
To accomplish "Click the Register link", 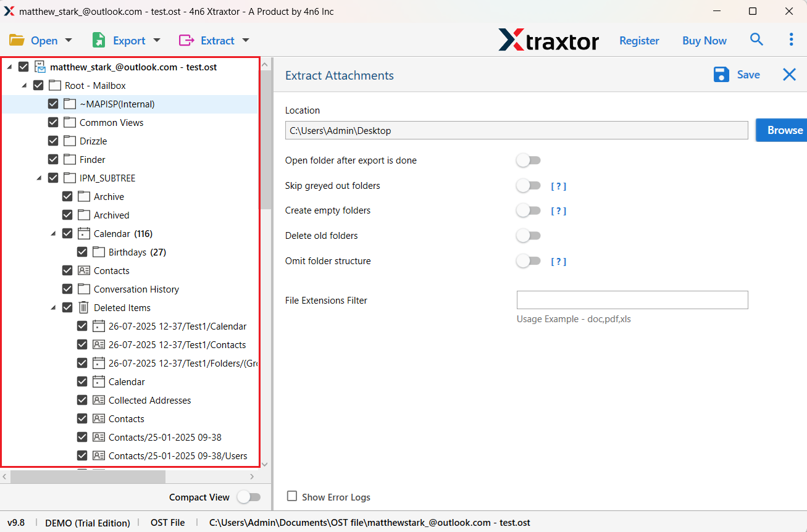I will (639, 40).
